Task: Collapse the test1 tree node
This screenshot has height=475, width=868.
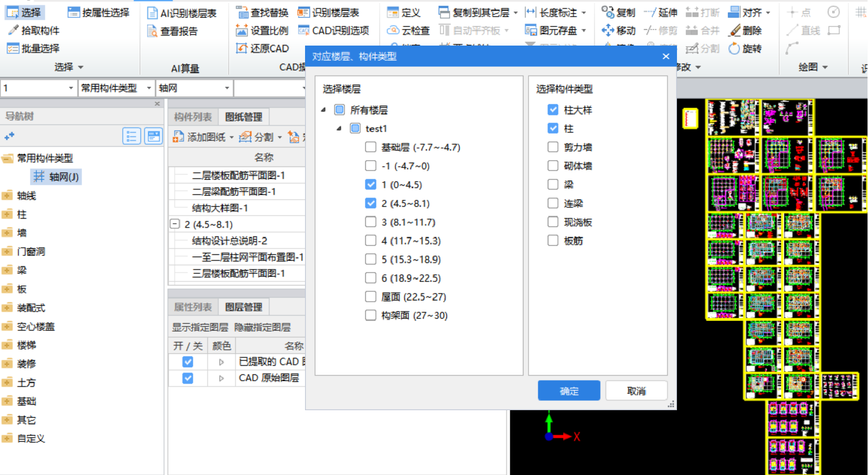Action: [x=339, y=129]
